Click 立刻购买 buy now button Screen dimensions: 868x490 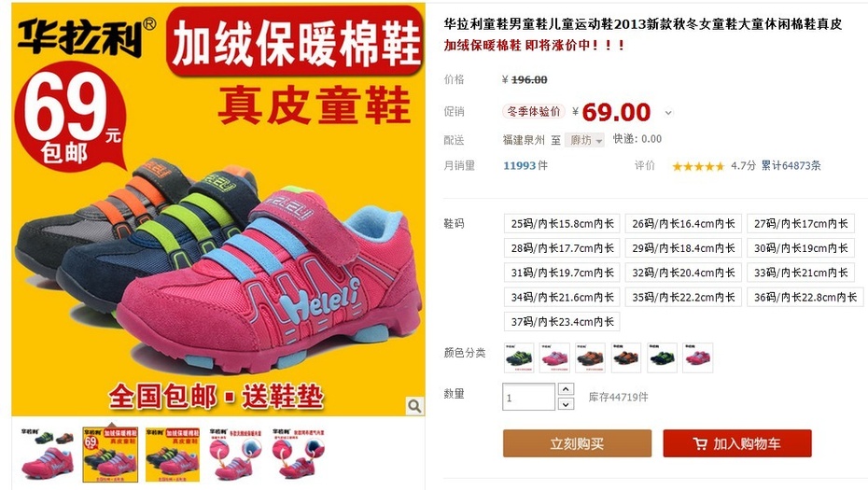[x=577, y=443]
